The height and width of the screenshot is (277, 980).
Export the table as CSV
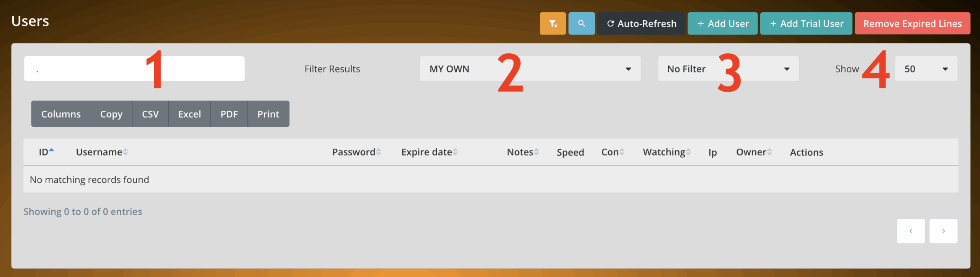(x=150, y=114)
